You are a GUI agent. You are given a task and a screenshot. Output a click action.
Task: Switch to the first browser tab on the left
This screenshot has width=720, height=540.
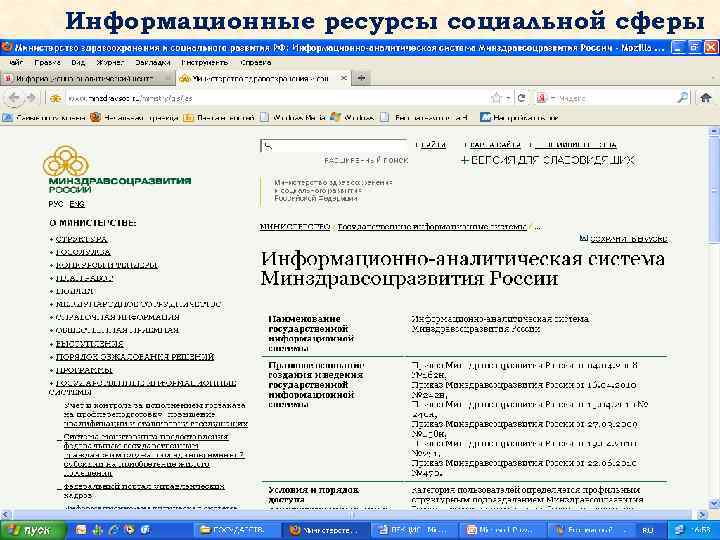[87, 79]
